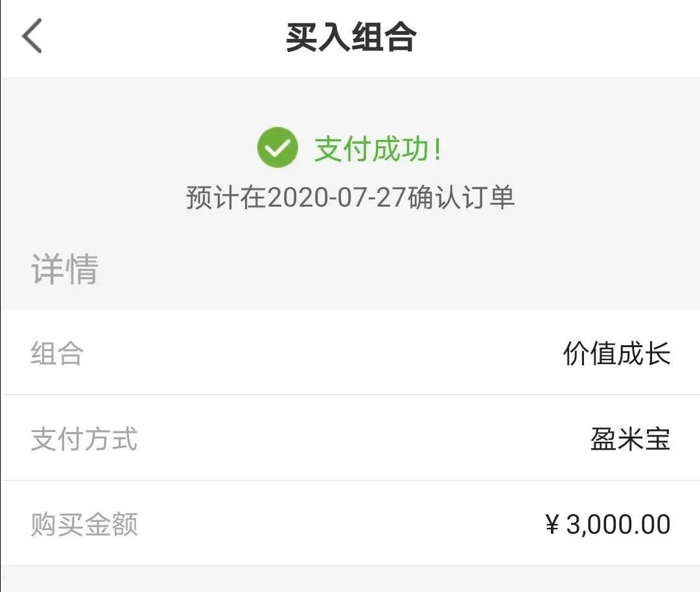The height and width of the screenshot is (592, 700).
Task: Click the 详情 section header
Action: [x=65, y=269]
